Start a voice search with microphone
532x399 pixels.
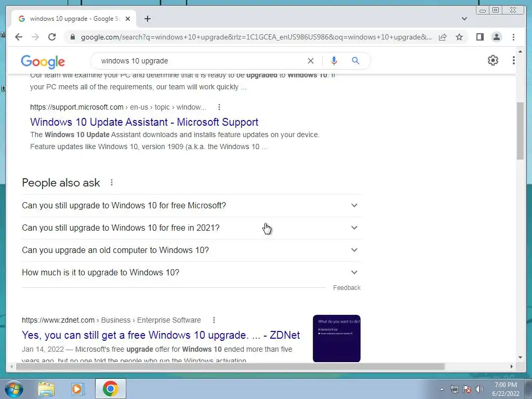334,61
